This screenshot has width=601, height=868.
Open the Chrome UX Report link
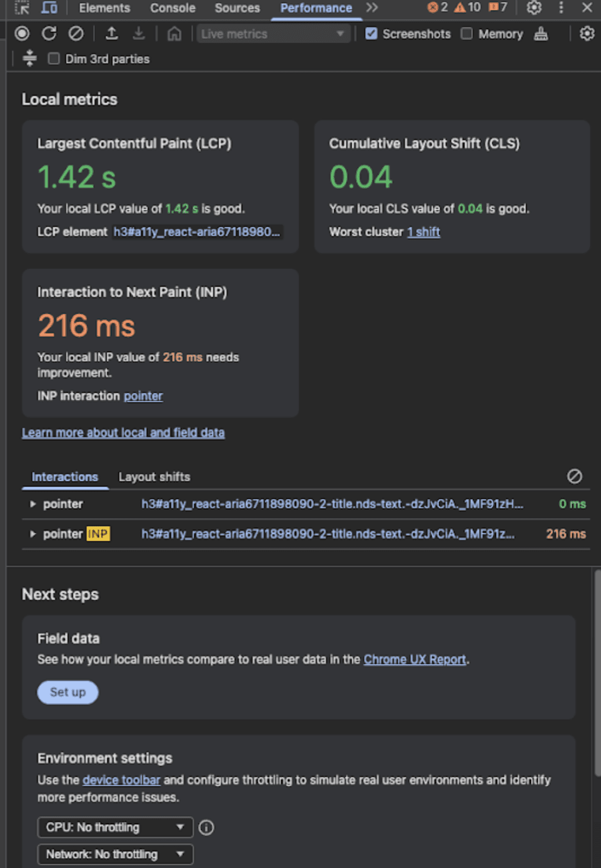[x=415, y=659]
